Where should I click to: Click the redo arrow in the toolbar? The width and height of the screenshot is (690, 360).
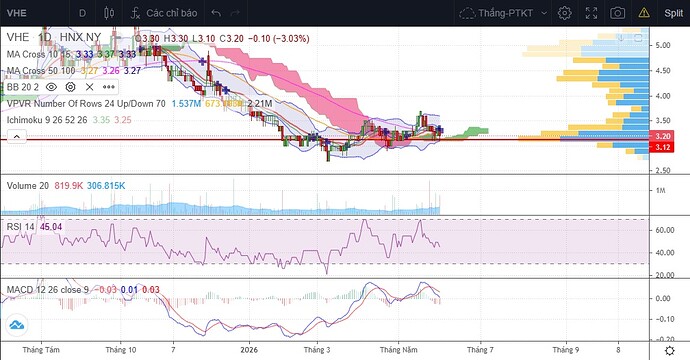tap(235, 13)
